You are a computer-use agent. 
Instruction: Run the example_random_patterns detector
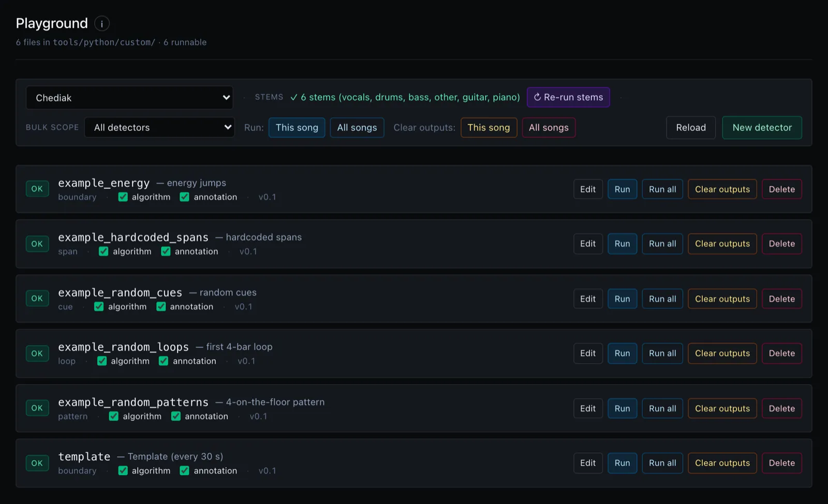tap(623, 409)
